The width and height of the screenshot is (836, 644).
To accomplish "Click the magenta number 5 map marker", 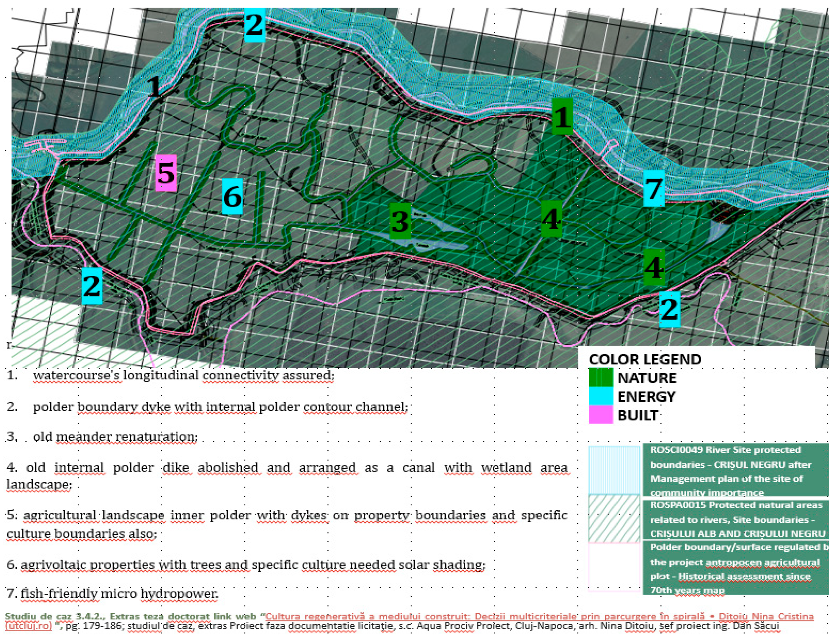I will pos(166,173).
